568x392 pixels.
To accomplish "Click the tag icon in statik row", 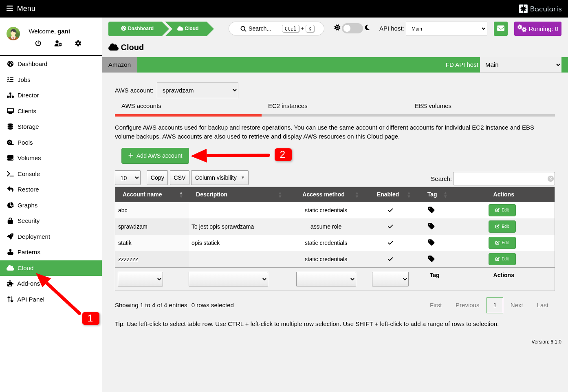I will pos(432,242).
